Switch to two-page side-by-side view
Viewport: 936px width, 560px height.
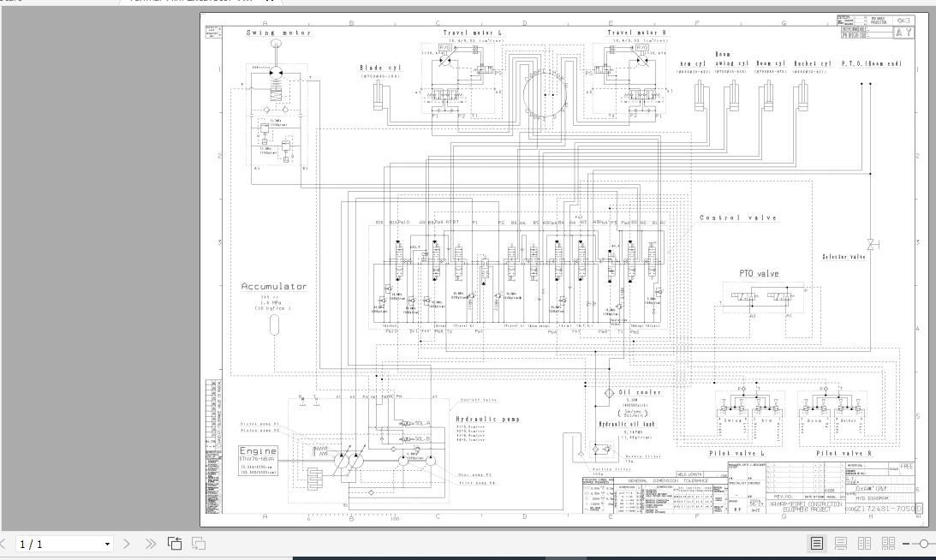click(864, 543)
